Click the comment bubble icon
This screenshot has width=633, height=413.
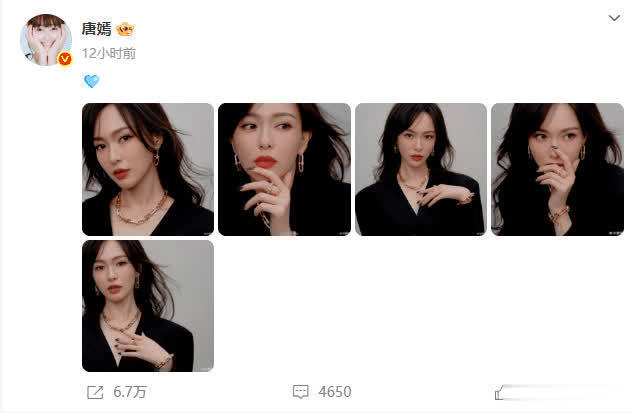[300, 392]
